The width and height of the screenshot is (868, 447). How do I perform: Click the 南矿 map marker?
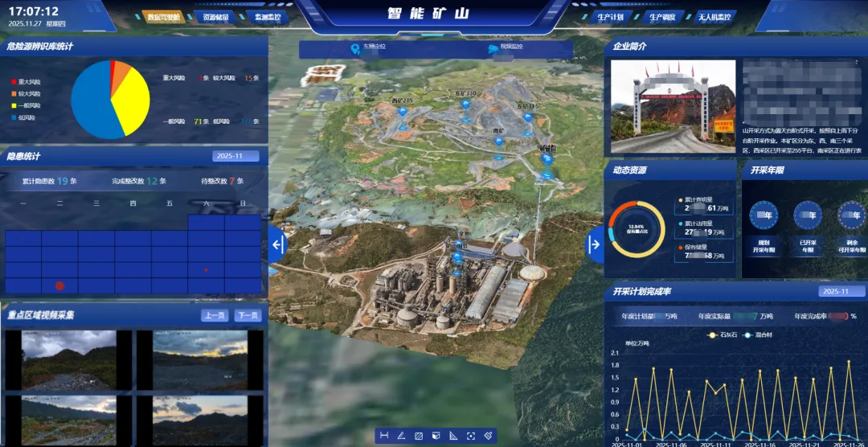pos(499,142)
